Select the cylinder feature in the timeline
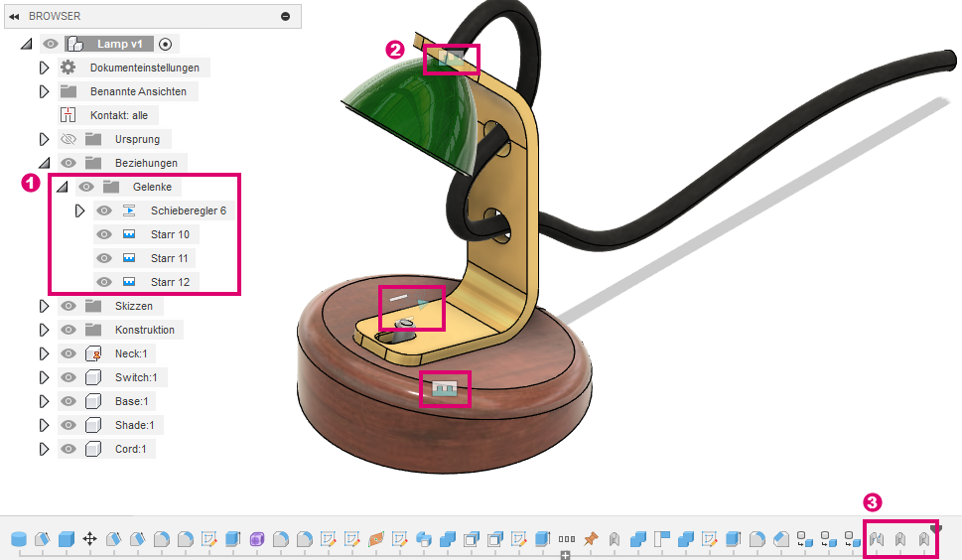This screenshot has height=560, width=962. tap(19, 539)
